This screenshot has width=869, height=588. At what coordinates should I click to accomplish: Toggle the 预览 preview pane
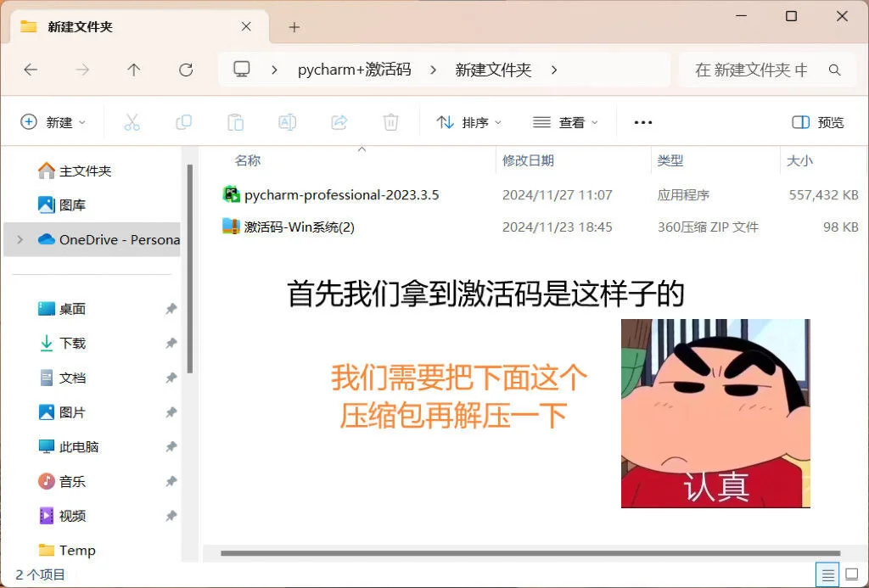pos(816,122)
